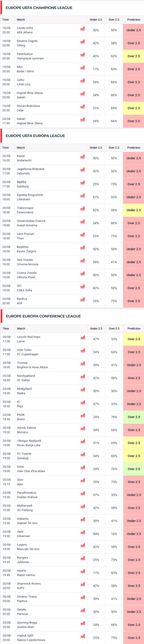Open stats chart icon for Levski Sofia match
The width and height of the screenshot is (144, 644).
[x=83, y=29]
